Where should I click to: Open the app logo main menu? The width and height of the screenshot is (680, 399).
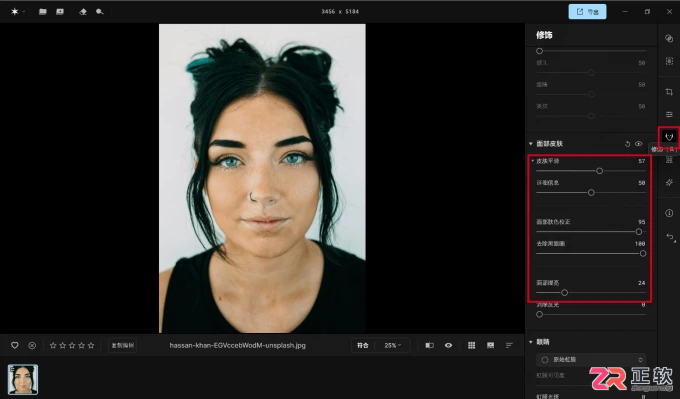(15, 12)
